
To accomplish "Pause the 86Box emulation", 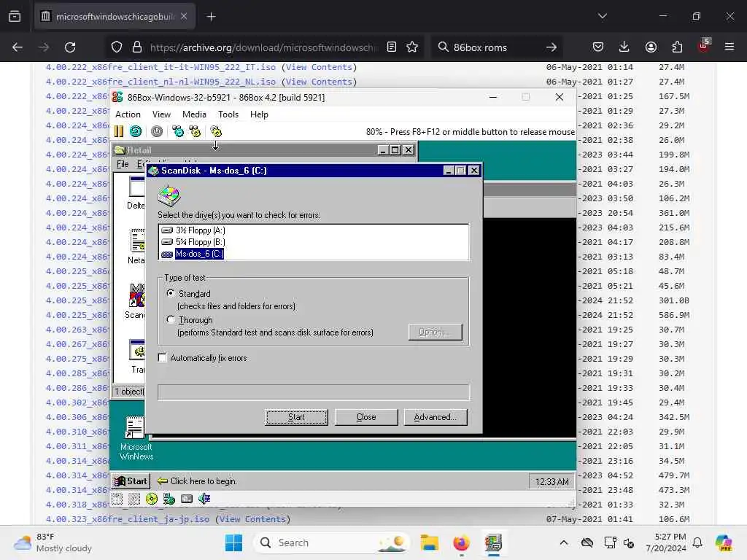I will [x=119, y=131].
